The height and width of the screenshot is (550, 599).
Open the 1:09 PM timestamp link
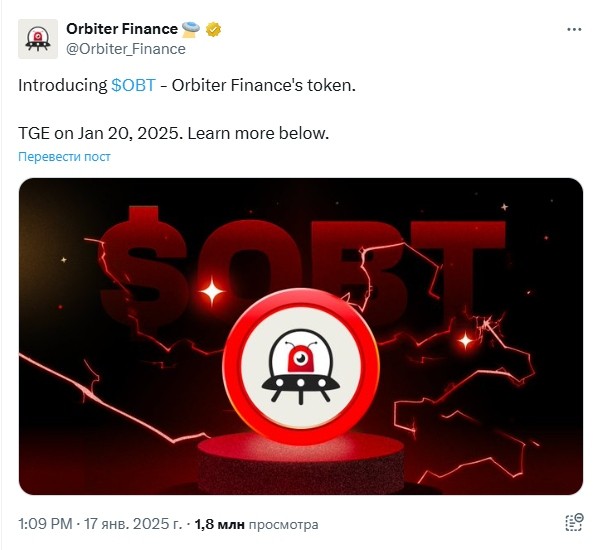coord(45,524)
